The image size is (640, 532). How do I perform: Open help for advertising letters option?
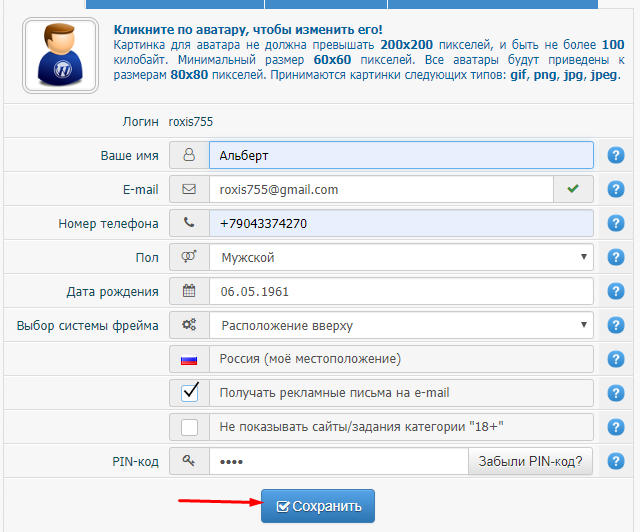tap(616, 393)
